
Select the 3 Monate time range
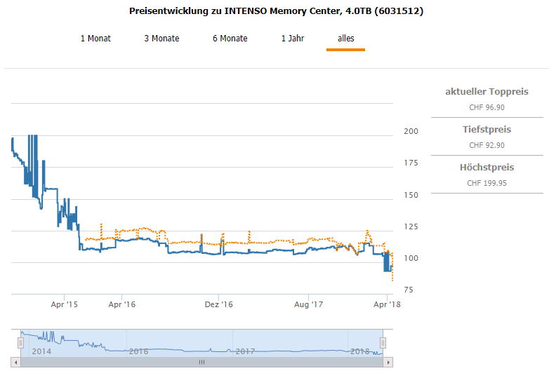pyautogui.click(x=161, y=39)
